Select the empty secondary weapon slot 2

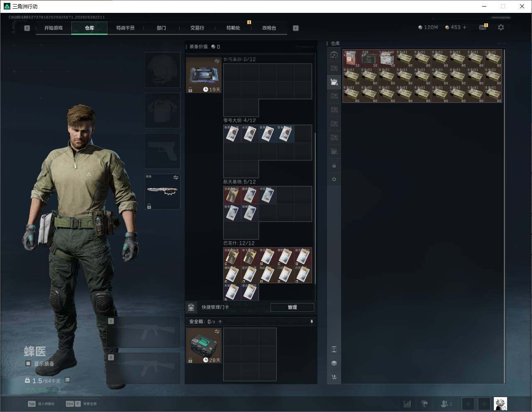pos(143,368)
